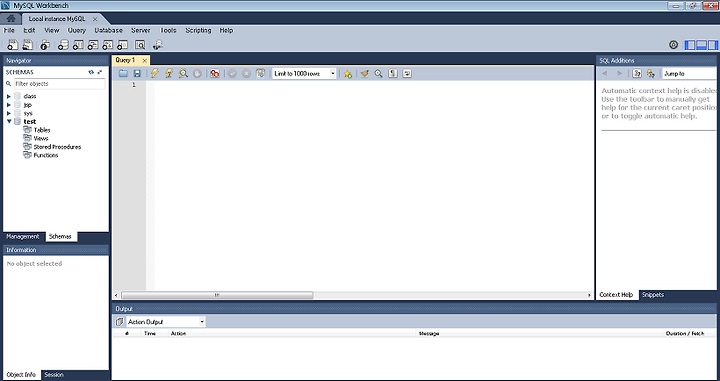Click the editor horizontal scrollbar thumb
The width and height of the screenshot is (720, 381).
click(x=217, y=295)
